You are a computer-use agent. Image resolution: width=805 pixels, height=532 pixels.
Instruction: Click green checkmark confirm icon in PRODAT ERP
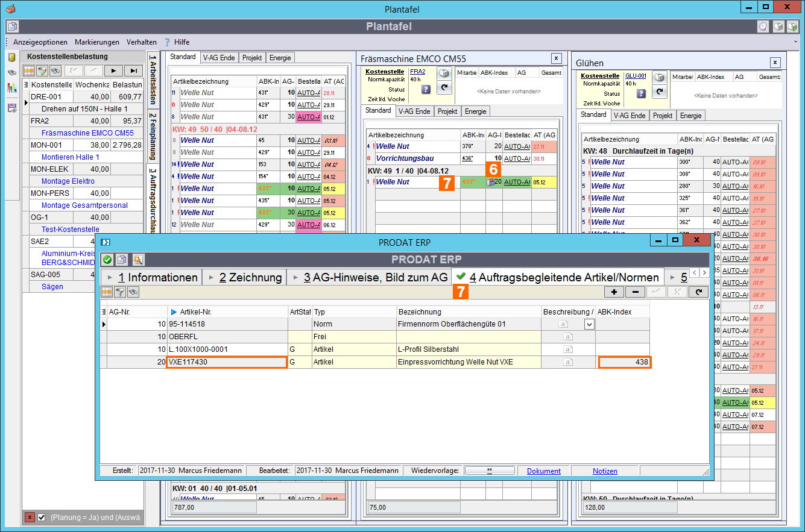107,260
